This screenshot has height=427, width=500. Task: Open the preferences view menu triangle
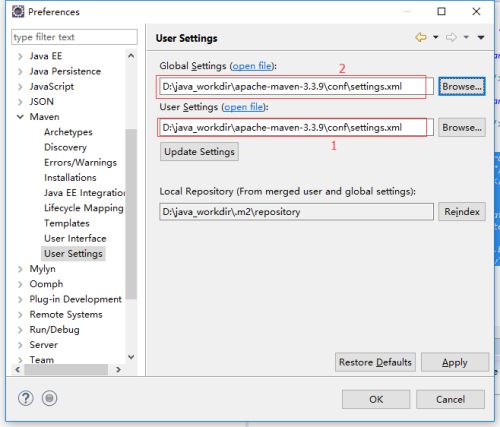(481, 37)
